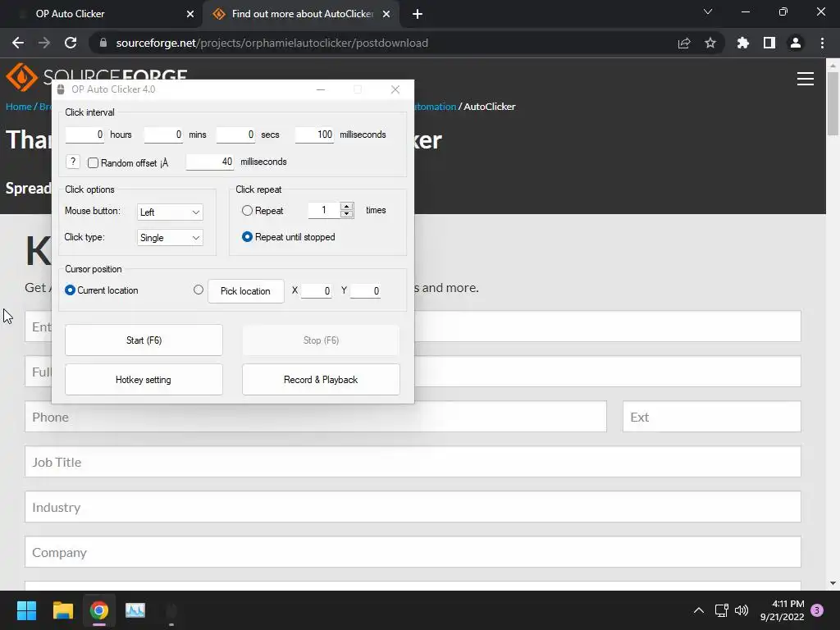This screenshot has width=840, height=630.
Task: Click Pick location button
Action: 246,291
